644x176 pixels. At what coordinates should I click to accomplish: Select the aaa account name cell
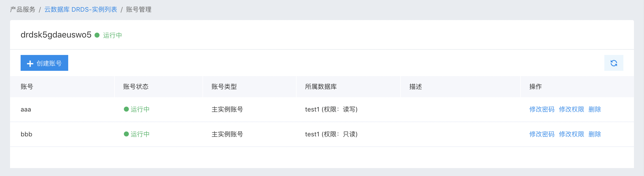point(26,109)
